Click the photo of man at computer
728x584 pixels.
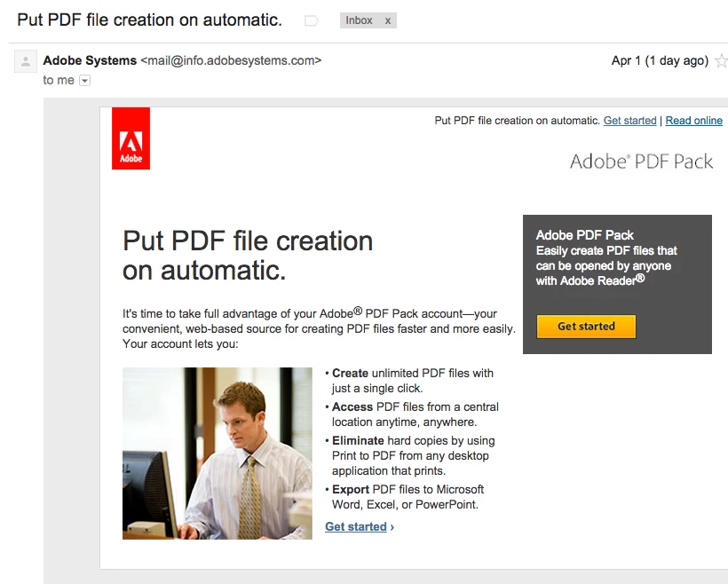pos(218,453)
